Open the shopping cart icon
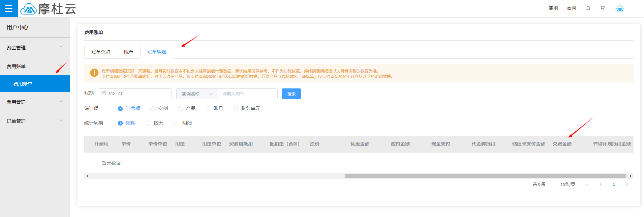 pos(603,8)
